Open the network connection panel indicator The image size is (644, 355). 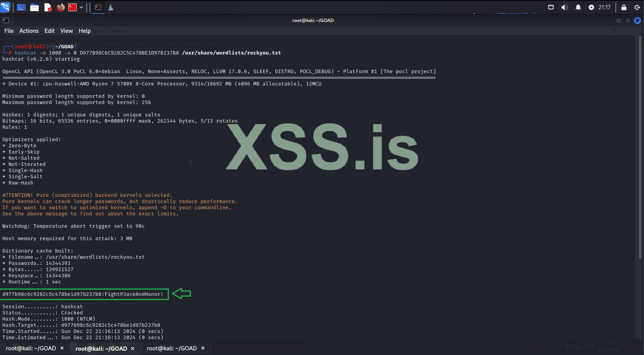(551, 7)
